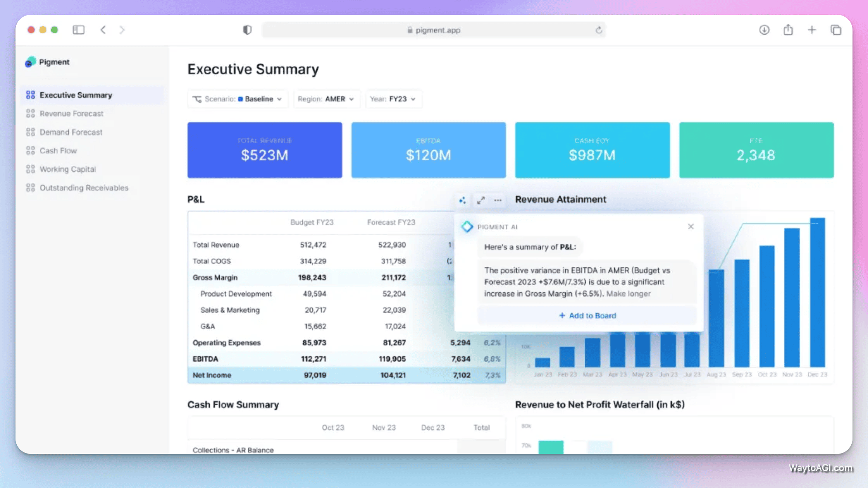Select the Operating Expenses row label

pyautogui.click(x=226, y=342)
